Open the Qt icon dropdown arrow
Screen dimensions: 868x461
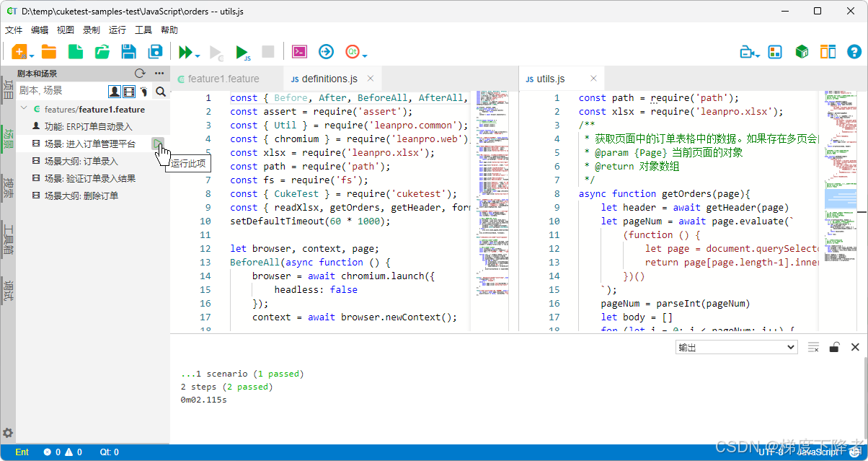(365, 55)
